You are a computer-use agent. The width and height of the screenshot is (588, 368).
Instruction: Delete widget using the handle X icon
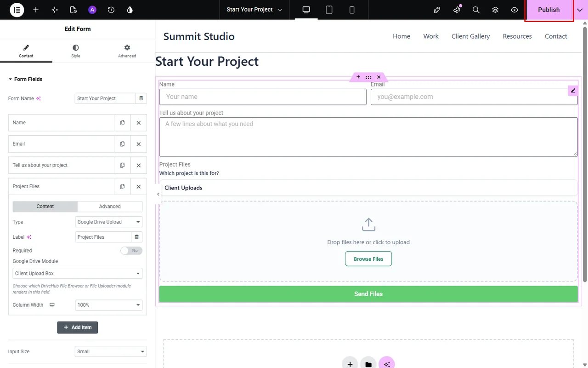click(x=379, y=77)
